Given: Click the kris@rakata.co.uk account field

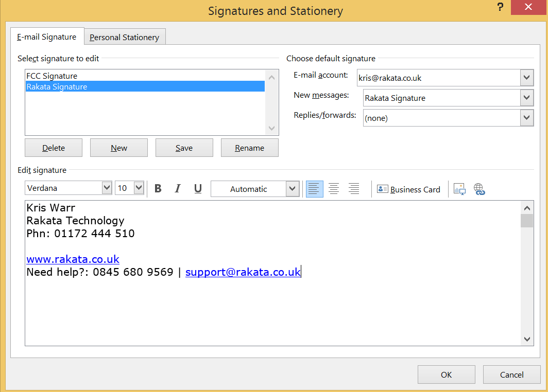Looking at the screenshot, I should click(439, 78).
